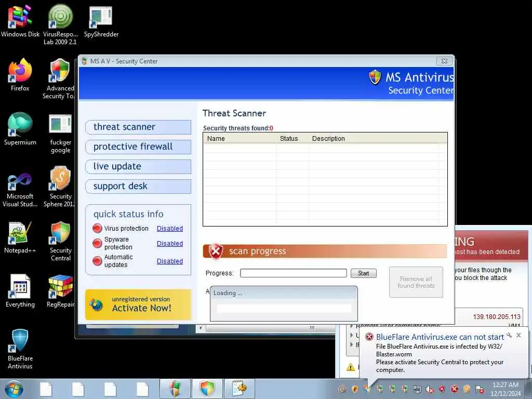This screenshot has height=399, width=532.
Task: Click the red shield next to scan progress
Action: 216,251
